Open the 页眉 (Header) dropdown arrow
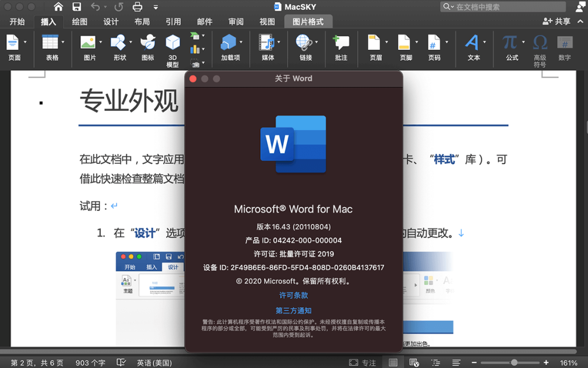 (386, 43)
